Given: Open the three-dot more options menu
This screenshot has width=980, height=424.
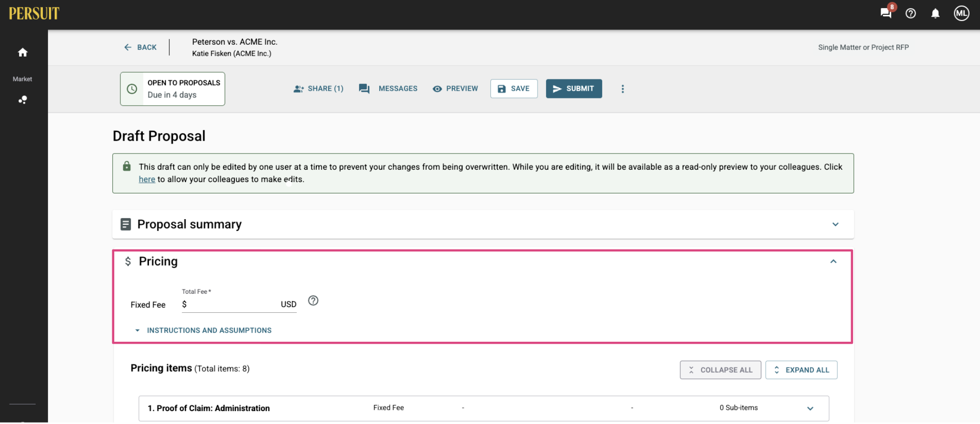Looking at the screenshot, I should [622, 89].
